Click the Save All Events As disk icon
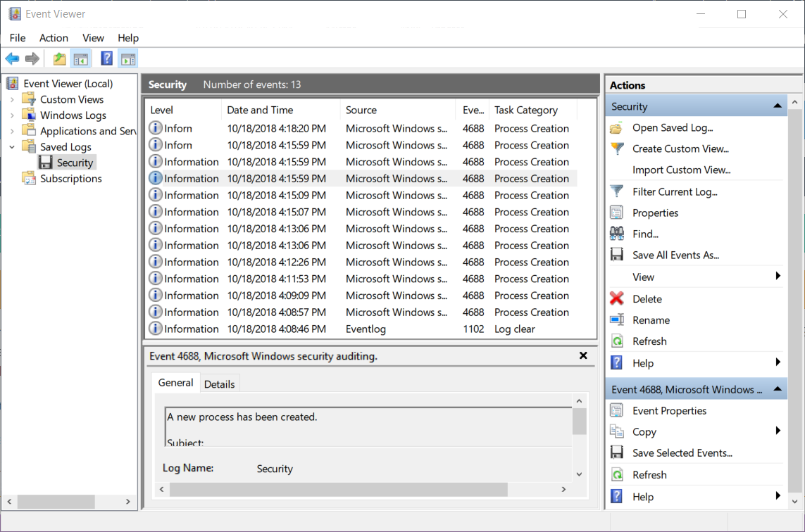Viewport: 805px width, 532px height. point(616,255)
